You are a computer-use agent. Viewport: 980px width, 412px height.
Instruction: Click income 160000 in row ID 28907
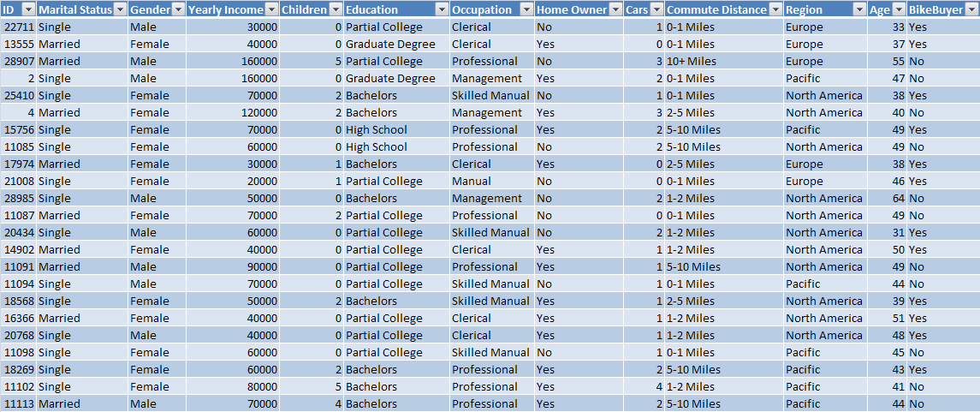233,62
